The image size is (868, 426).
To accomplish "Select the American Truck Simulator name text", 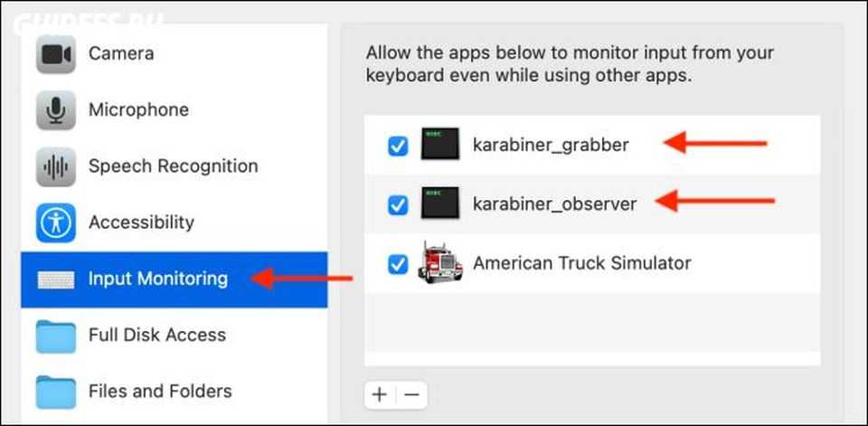I will (581, 264).
